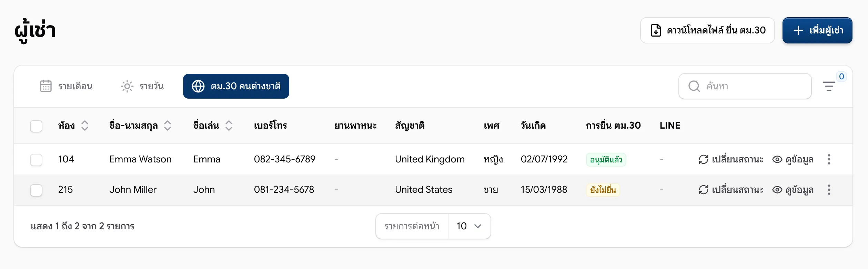The width and height of the screenshot is (868, 269).
Task: Switch to the รายวัน tab
Action: [x=142, y=86]
